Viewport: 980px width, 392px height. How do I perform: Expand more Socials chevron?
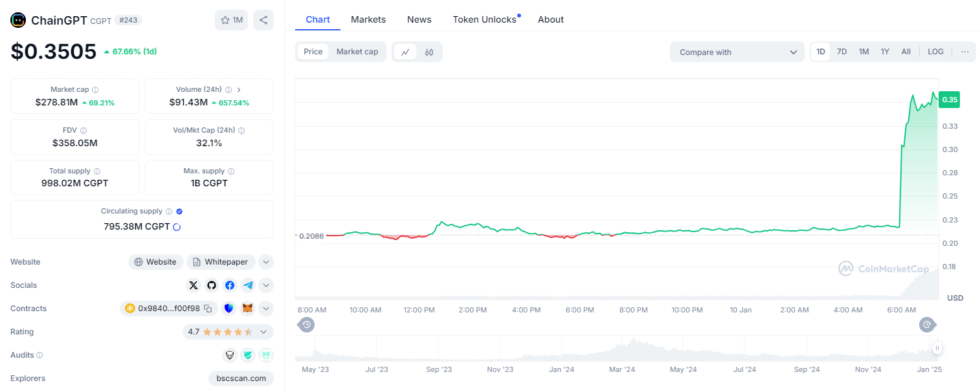(x=266, y=285)
